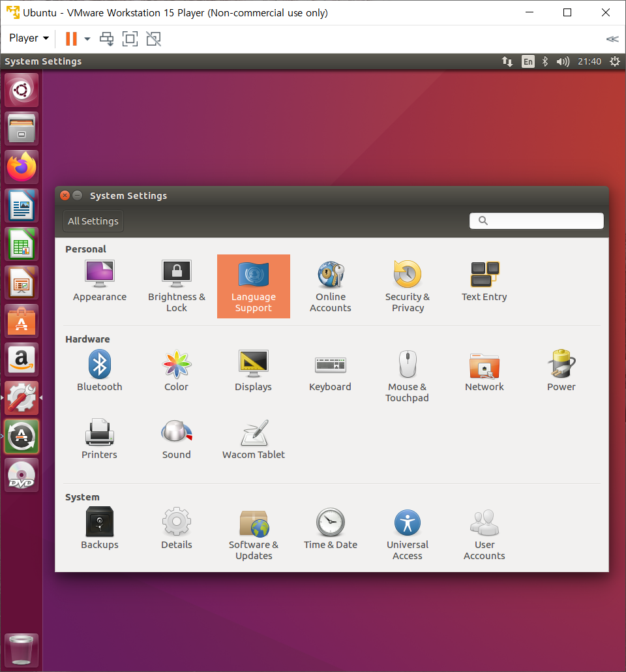Viewport: 626px width, 672px height.
Task: Pause the virtual machine
Action: pos(71,38)
